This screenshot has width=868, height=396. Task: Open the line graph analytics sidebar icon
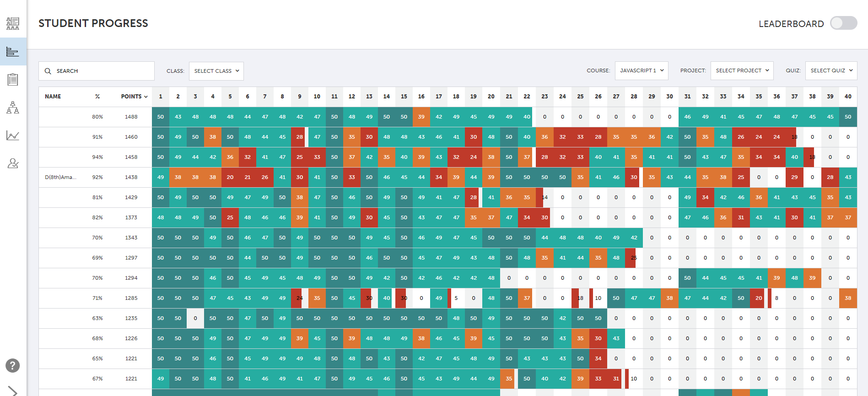(13, 136)
